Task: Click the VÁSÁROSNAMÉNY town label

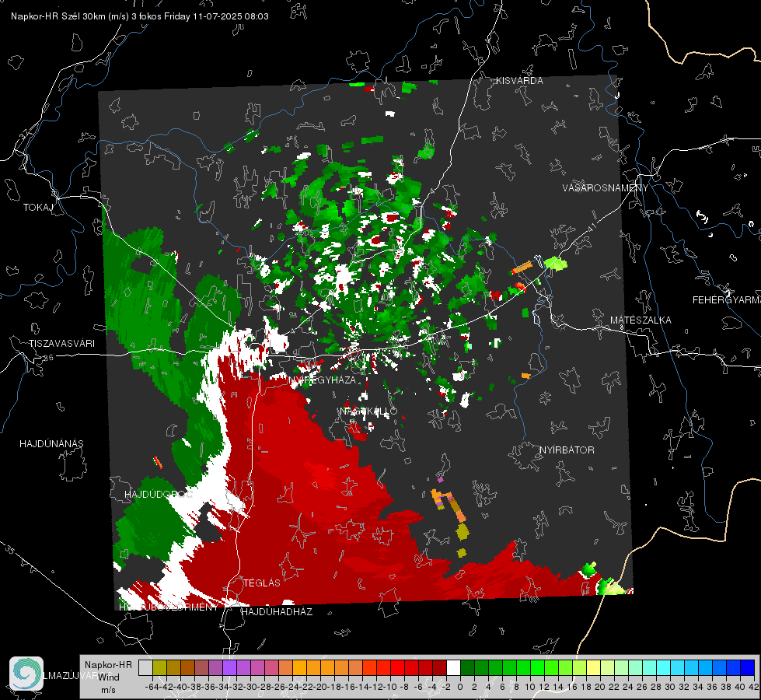Action: (606, 188)
